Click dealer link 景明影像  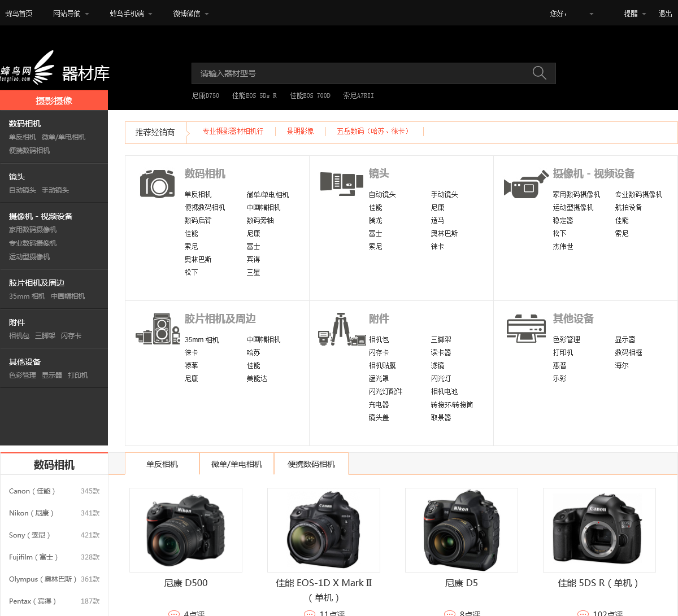pyautogui.click(x=300, y=131)
